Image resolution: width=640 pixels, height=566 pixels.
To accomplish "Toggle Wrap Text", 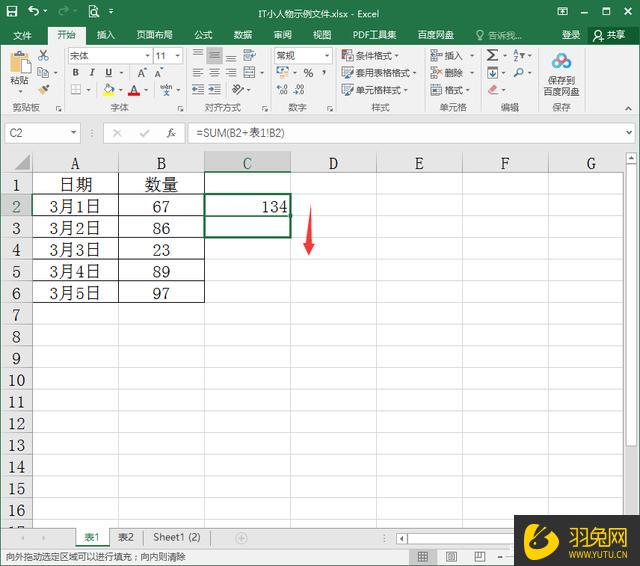I will point(249,55).
